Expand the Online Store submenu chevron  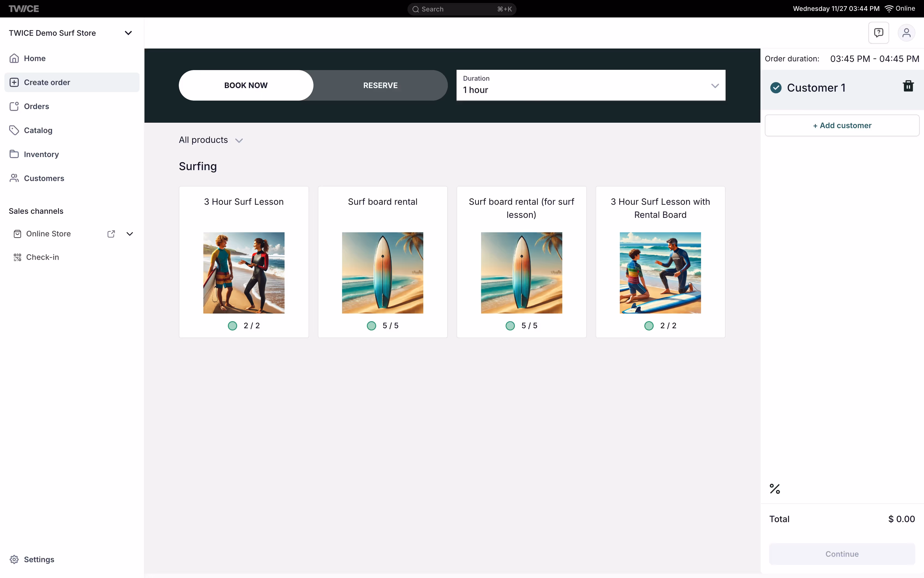pyautogui.click(x=129, y=234)
